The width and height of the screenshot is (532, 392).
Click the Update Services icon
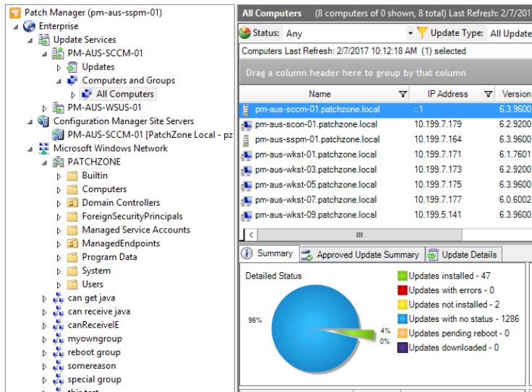click(x=43, y=40)
